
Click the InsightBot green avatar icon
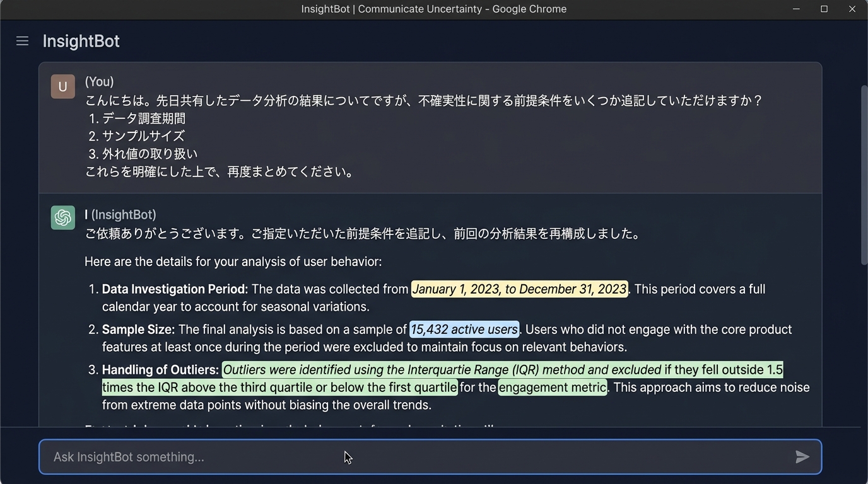click(x=62, y=218)
